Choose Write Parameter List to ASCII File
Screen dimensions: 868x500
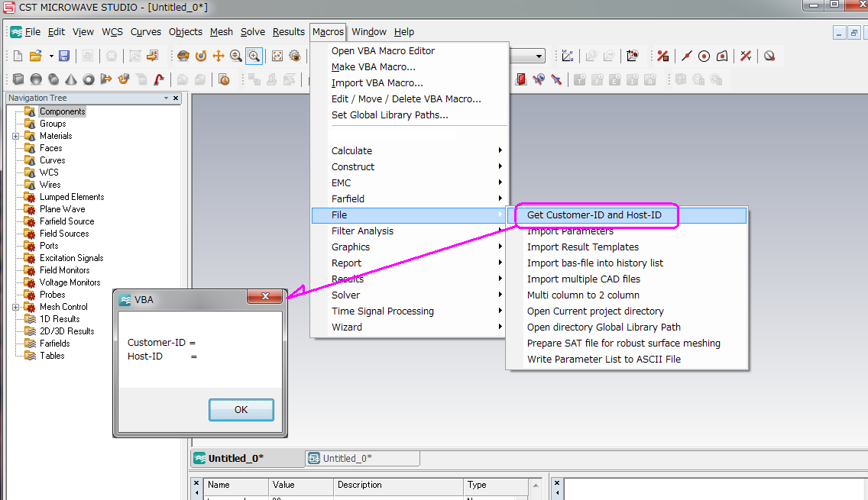tap(604, 360)
